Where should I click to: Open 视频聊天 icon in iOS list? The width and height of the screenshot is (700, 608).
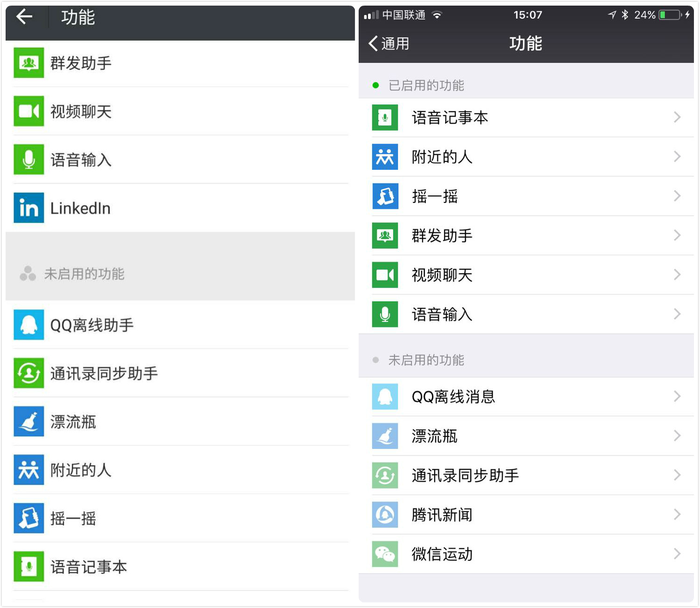tap(385, 275)
